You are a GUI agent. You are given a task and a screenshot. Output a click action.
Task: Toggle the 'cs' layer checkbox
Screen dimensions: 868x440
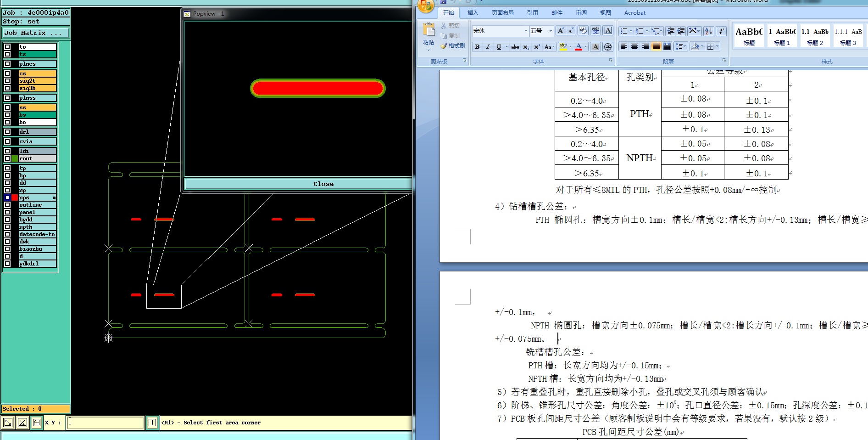click(7, 73)
